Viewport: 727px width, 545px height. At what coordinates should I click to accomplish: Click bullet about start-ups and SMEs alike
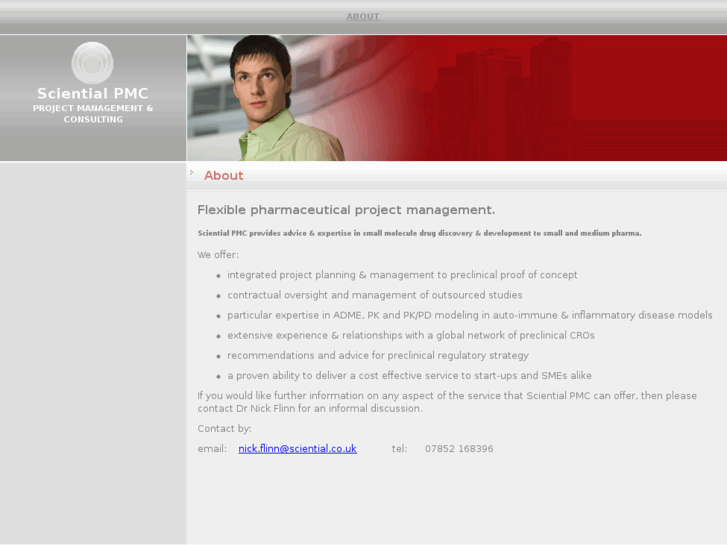(x=409, y=376)
